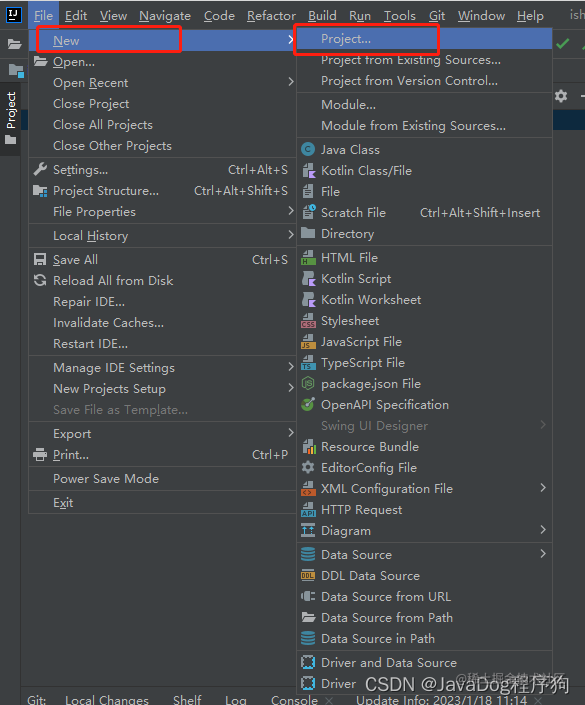Open the gear settings icon in Project panel
Screen dimensions: 585x705
[x=561, y=96]
